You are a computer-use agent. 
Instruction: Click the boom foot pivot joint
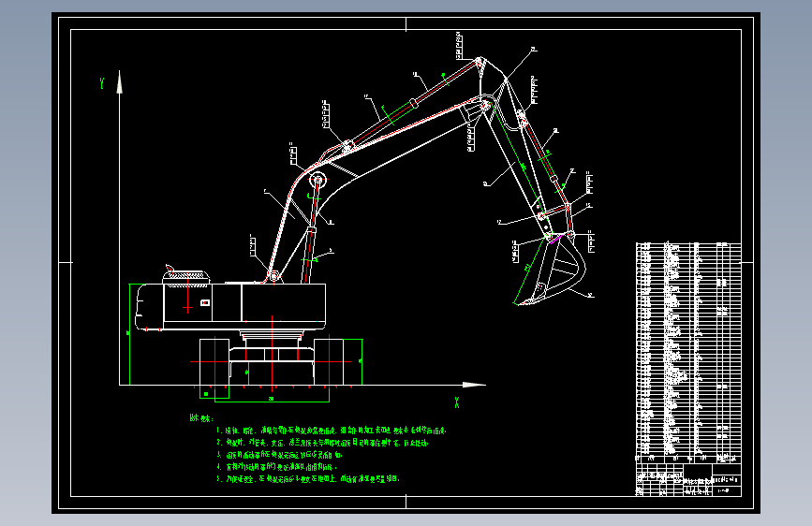coord(273,275)
